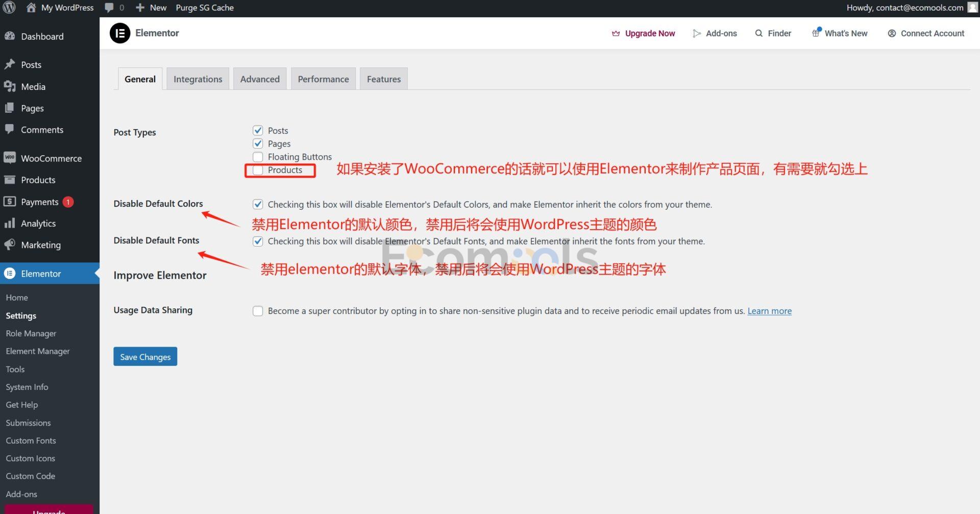The image size is (980, 514).
Task: Click the Pages icon in sidebar
Action: (10, 108)
